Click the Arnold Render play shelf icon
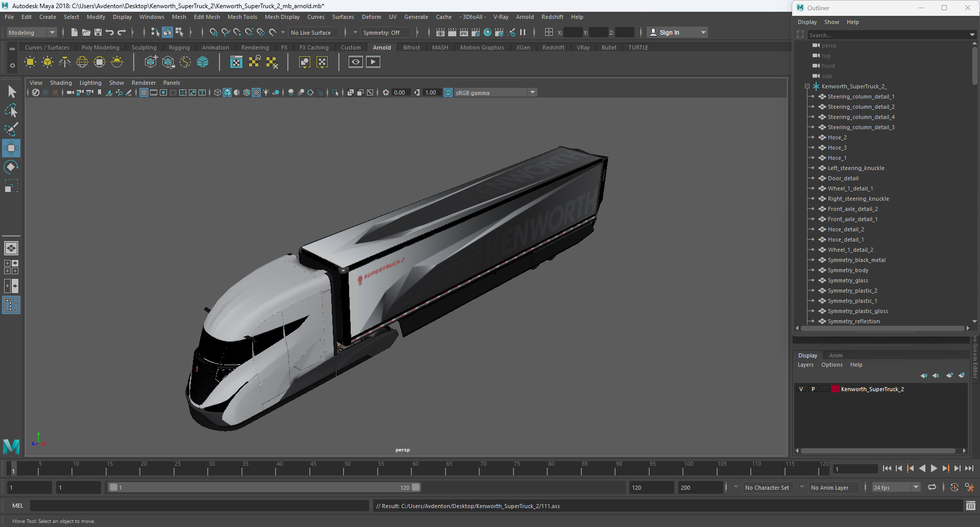The image size is (980, 527). (x=373, y=62)
